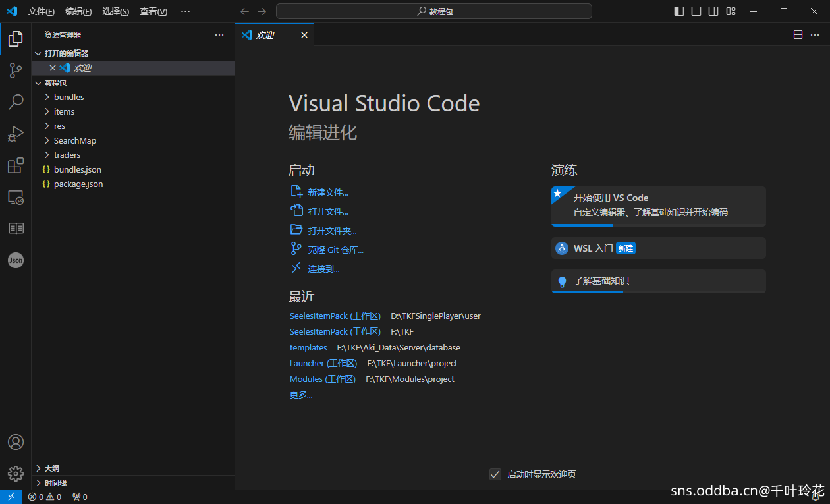Image resolution: width=830 pixels, height=504 pixels.
Task: Open the Manage gear icon
Action: [x=16, y=473]
